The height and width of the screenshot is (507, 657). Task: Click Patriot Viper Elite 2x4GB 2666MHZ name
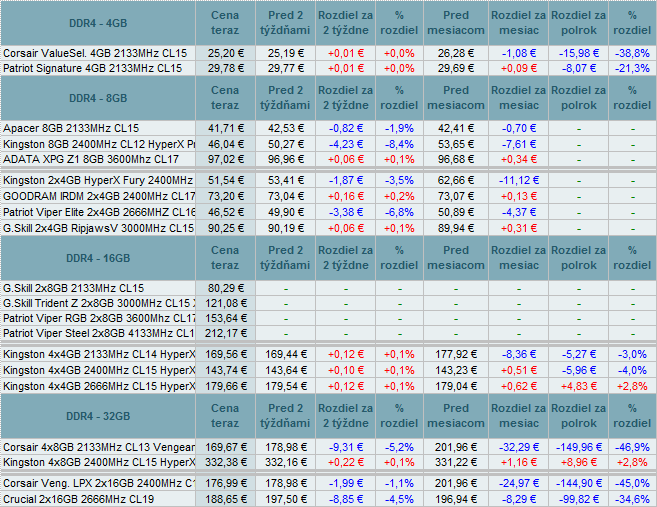tap(99, 212)
